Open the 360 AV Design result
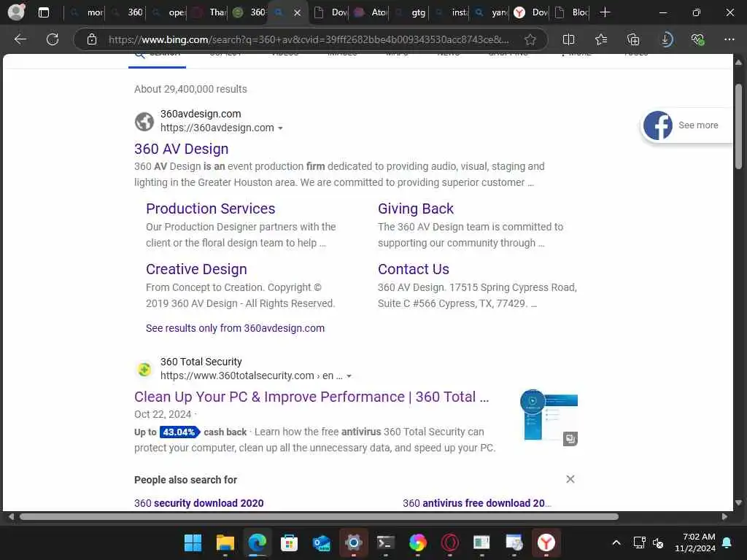 click(x=181, y=149)
